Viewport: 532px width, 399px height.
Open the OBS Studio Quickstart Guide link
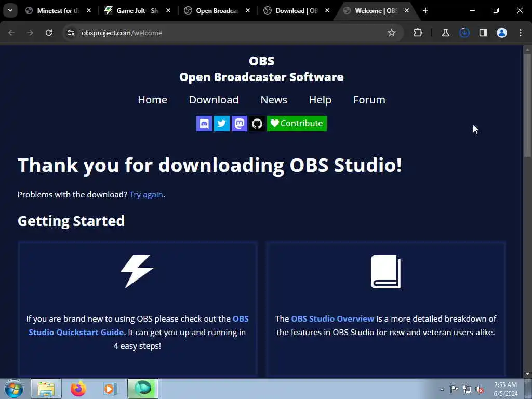[x=138, y=325]
